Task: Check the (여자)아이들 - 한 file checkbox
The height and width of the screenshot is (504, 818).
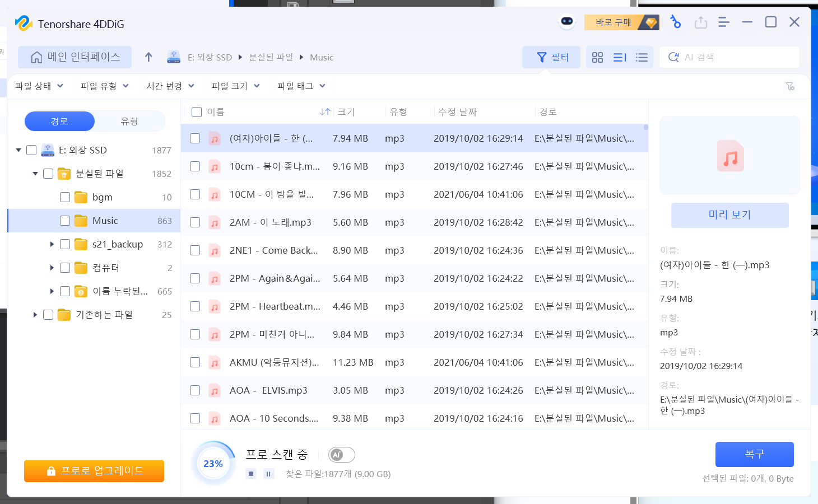Action: click(195, 138)
